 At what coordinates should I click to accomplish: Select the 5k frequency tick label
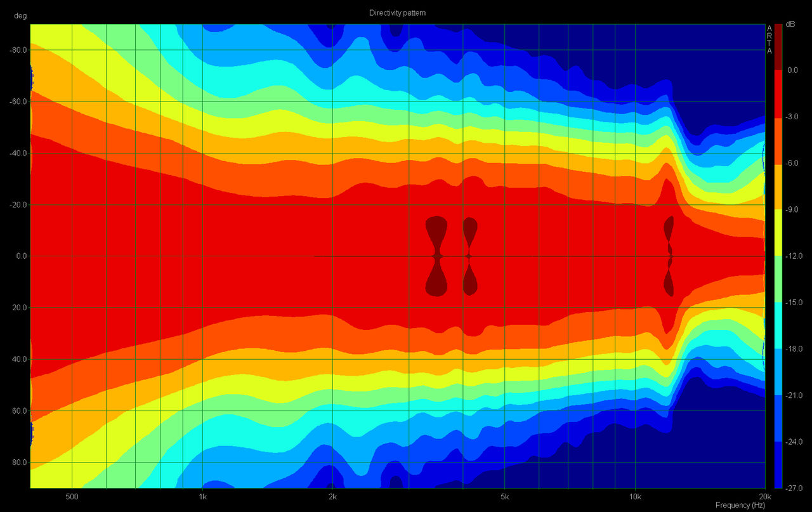coord(504,496)
